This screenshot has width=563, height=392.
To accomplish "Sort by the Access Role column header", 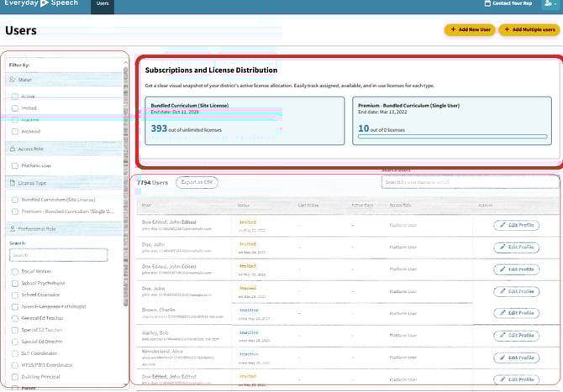I will point(400,205).
